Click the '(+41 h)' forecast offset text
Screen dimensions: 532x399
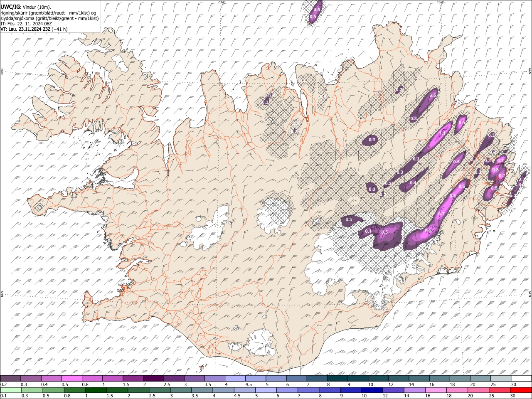click(x=60, y=29)
